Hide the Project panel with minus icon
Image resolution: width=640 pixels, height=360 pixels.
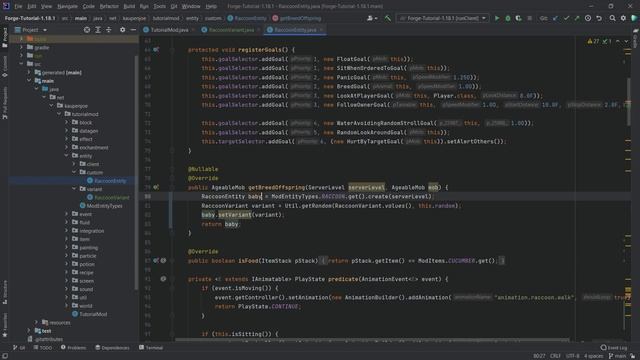133,30
